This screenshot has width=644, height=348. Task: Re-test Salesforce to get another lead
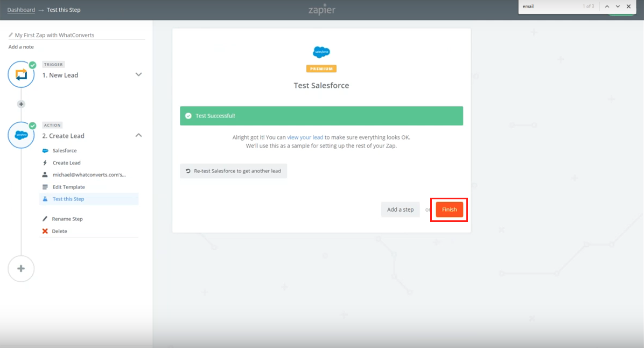pos(233,171)
